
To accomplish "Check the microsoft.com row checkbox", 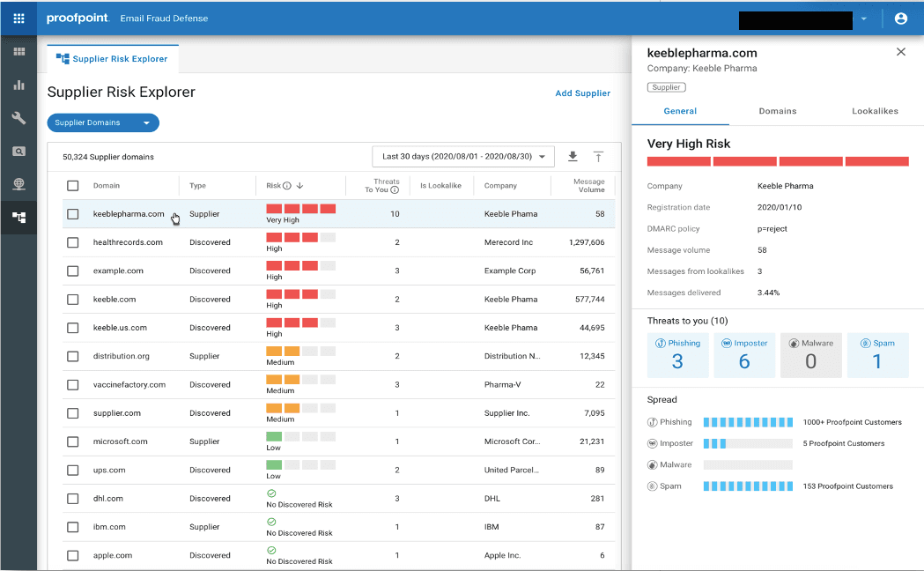I will pyautogui.click(x=72, y=441).
